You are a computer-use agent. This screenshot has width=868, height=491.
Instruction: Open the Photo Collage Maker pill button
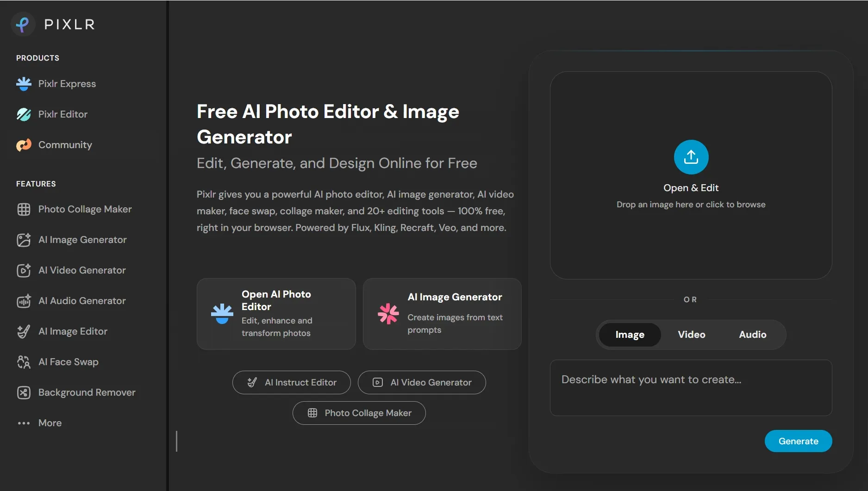(359, 413)
